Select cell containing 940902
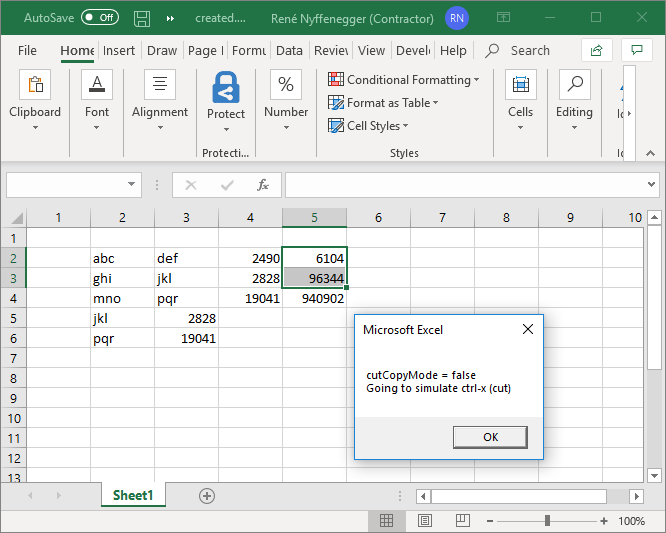Screen dimensions: 666x533 tap(314, 298)
